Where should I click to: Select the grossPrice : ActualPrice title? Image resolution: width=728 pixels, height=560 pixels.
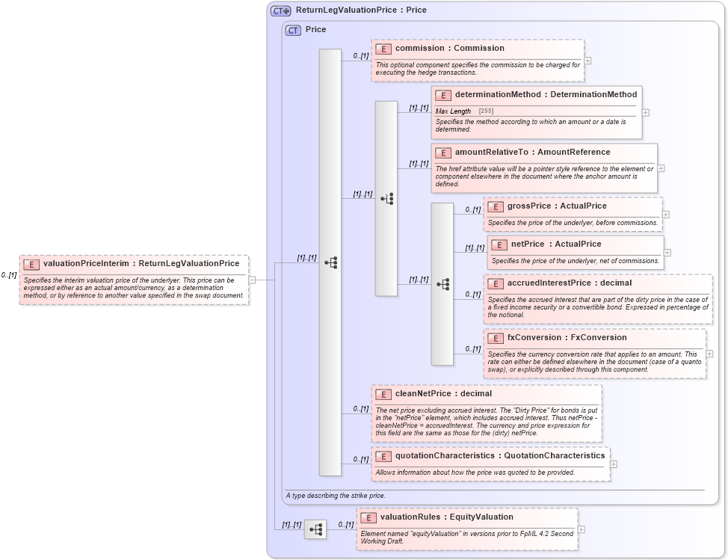click(557, 206)
